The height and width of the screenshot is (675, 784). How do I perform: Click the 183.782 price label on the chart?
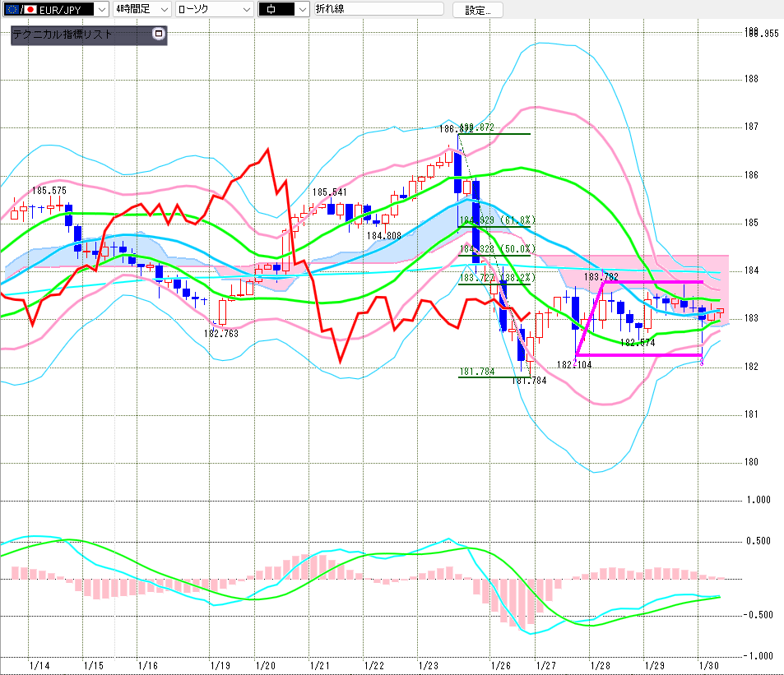pos(601,277)
